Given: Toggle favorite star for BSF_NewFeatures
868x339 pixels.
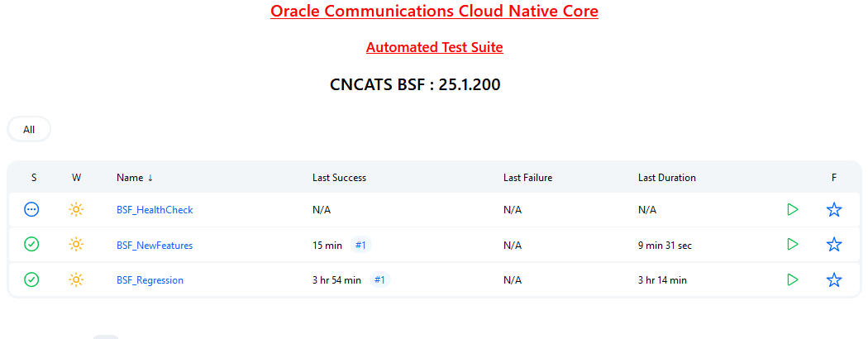Looking at the screenshot, I should pos(833,244).
